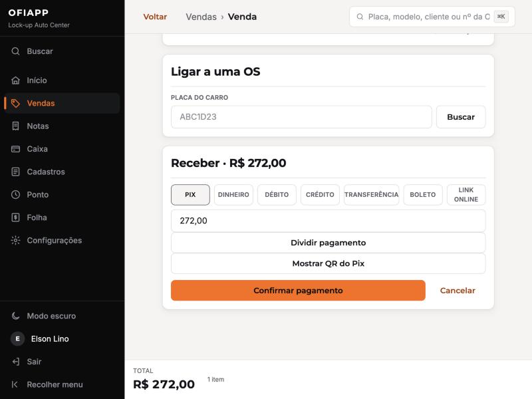The height and width of the screenshot is (399, 532).
Task: Toggle Modo escuro
Action: point(62,316)
